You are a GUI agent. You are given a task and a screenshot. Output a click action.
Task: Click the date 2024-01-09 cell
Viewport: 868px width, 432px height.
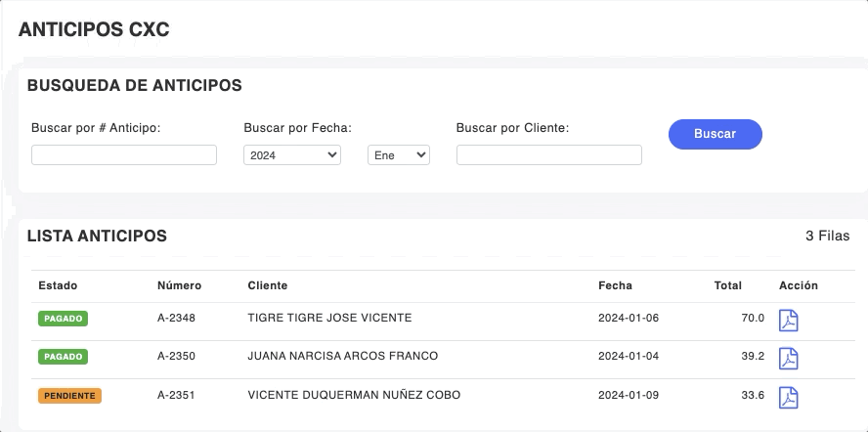tap(629, 395)
